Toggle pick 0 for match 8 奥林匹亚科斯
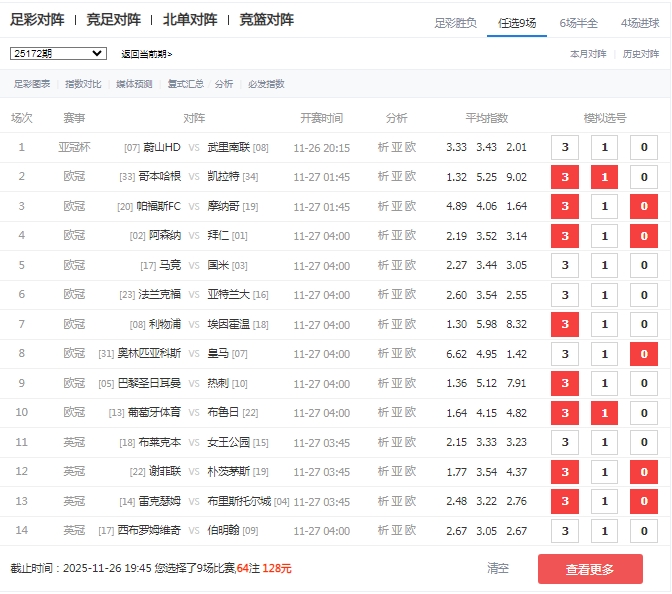This screenshot has width=672, height=594. point(643,354)
